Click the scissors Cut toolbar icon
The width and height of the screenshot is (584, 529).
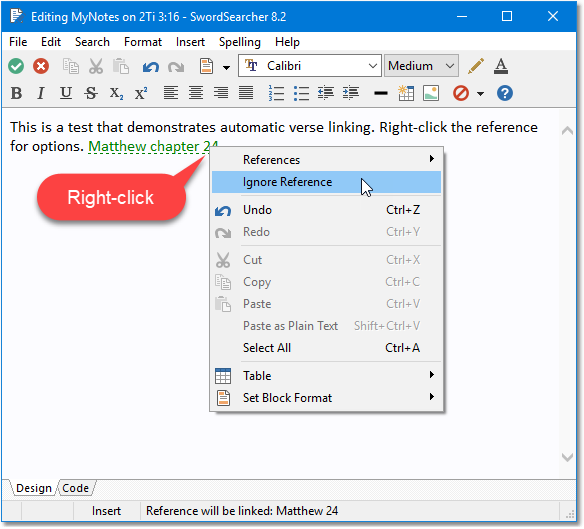(x=96, y=66)
